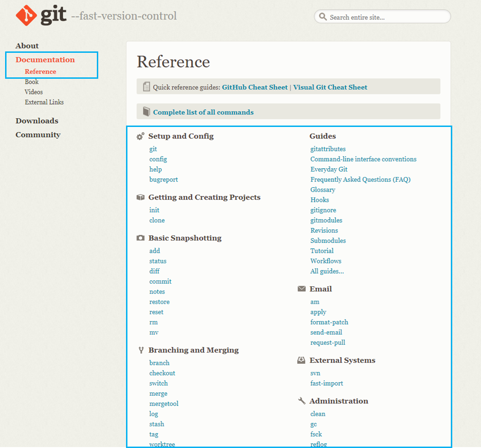Viewport: 481px width, 448px height.
Task: Open the tag command link
Action: pos(154,435)
